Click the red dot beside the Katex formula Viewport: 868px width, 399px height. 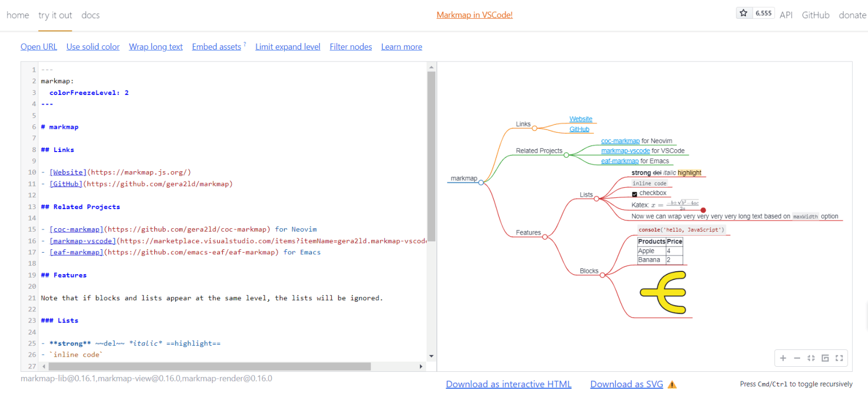703,209
